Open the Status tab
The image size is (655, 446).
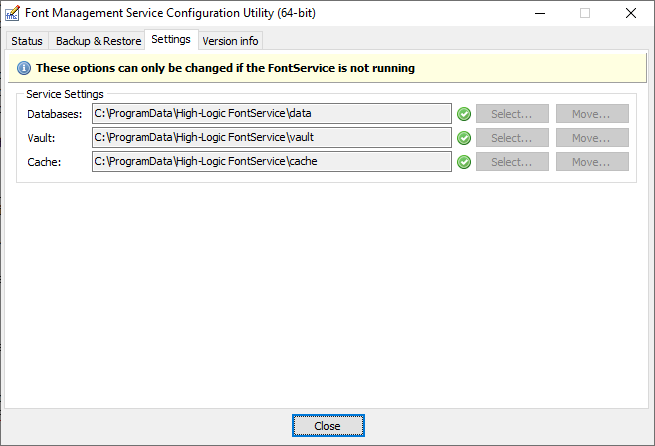[x=27, y=41]
